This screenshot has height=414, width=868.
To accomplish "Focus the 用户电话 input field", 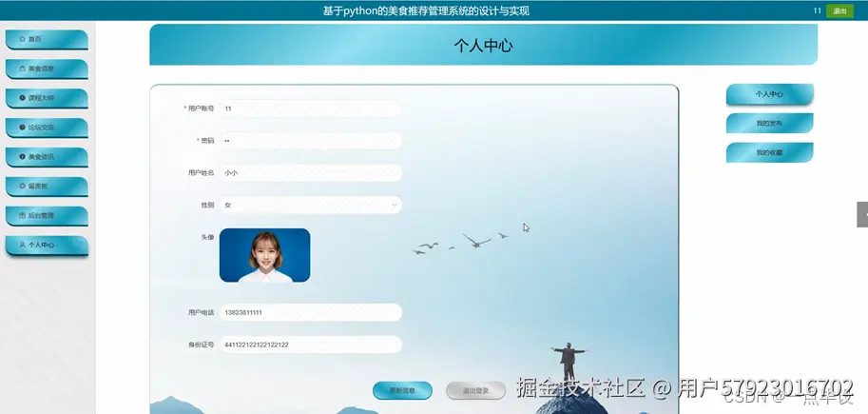I will [311, 312].
